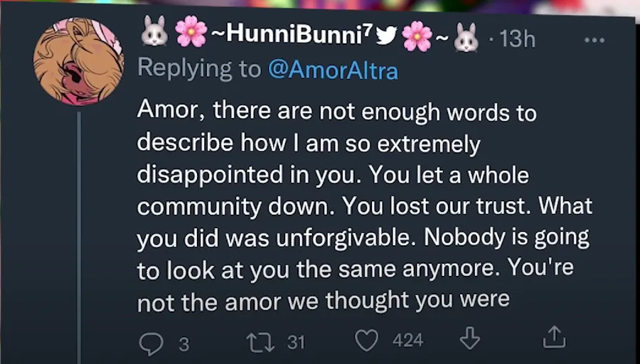Click the bunny emoji after the tilde
This screenshot has width=640, height=364.
pos(466,34)
